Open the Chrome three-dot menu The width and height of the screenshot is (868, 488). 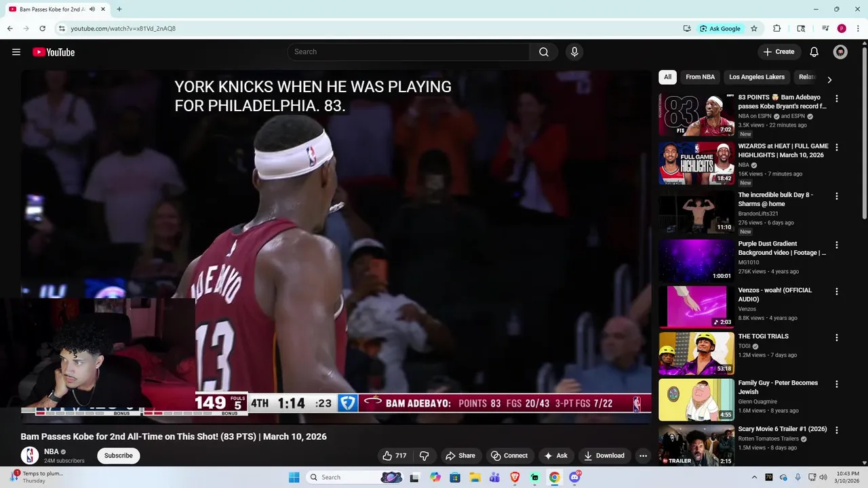pyautogui.click(x=857, y=28)
